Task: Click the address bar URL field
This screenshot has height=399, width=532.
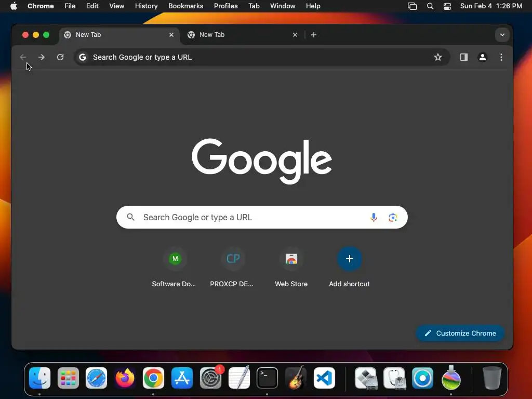Action: (261, 57)
